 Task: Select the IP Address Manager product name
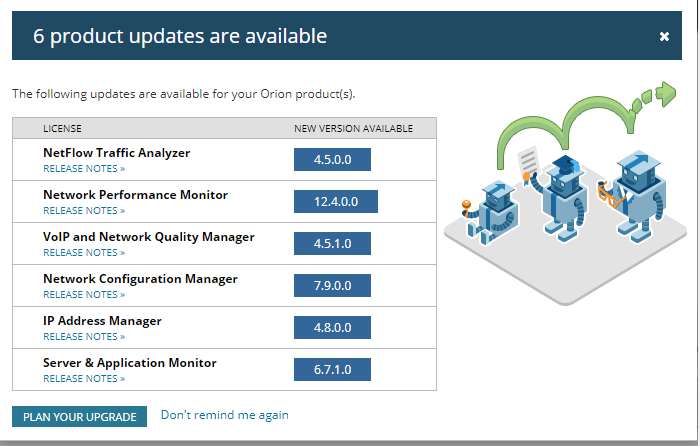tap(102, 321)
